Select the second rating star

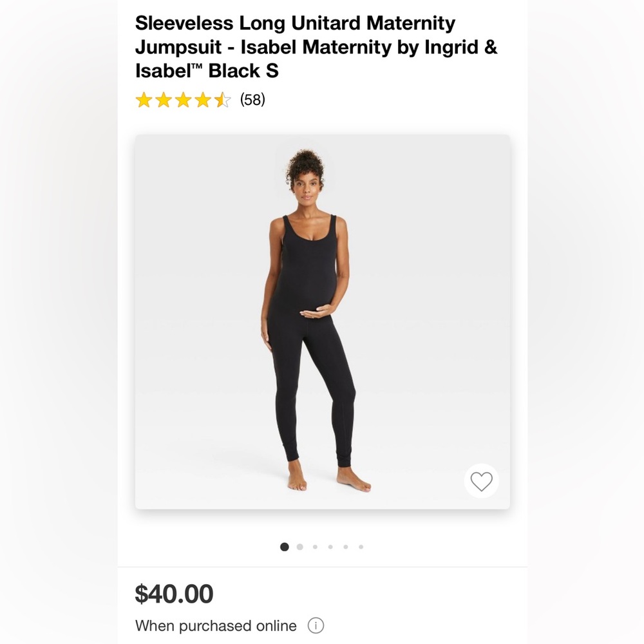click(x=164, y=100)
